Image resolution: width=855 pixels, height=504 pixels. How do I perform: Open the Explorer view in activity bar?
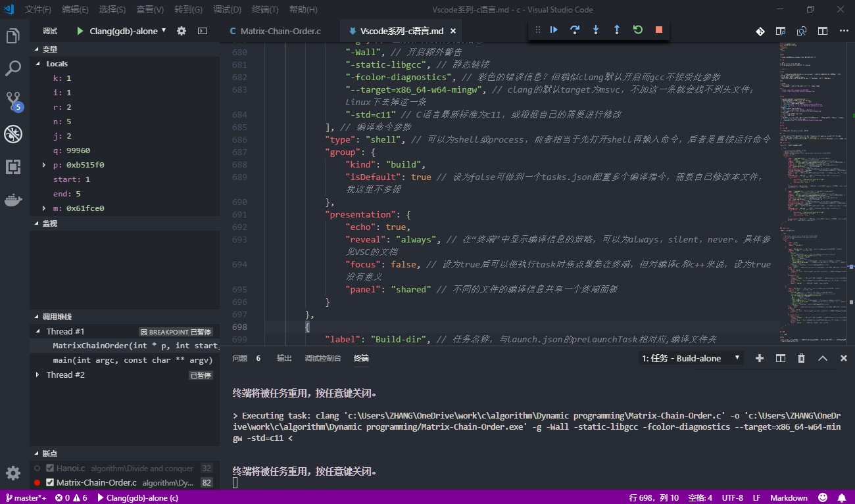click(12, 36)
